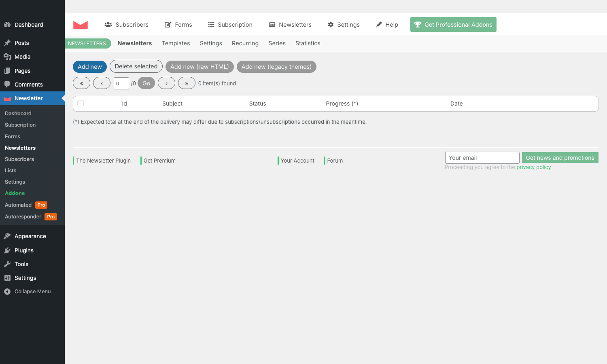Screen dimensions: 607x364
Task: Open the Templates tab
Action: (x=176, y=43)
